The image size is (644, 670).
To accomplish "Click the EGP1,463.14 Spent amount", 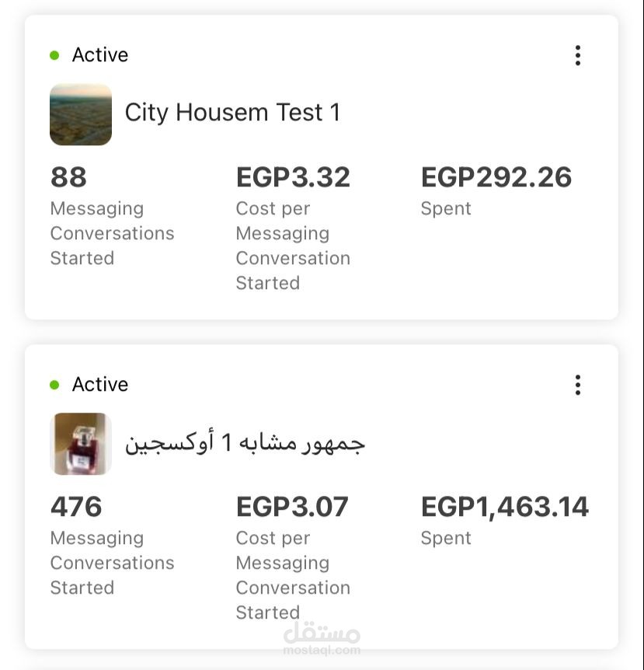I will (x=505, y=507).
